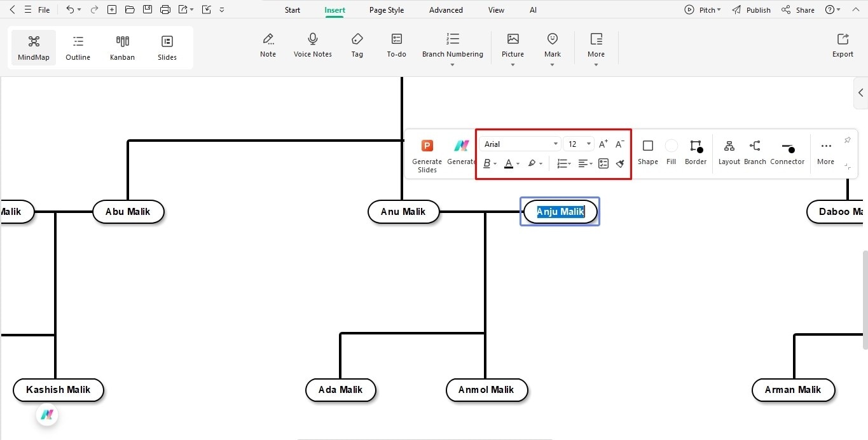Click Generate Slides in the floating toolbar
The width and height of the screenshot is (868, 440).
click(x=427, y=153)
